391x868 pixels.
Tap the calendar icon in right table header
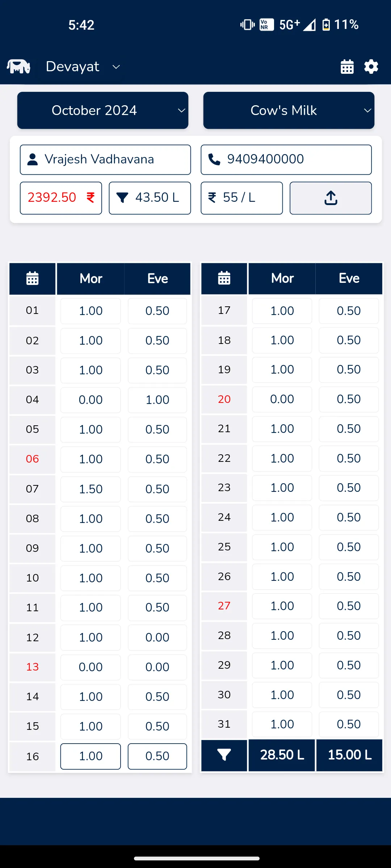click(x=224, y=278)
